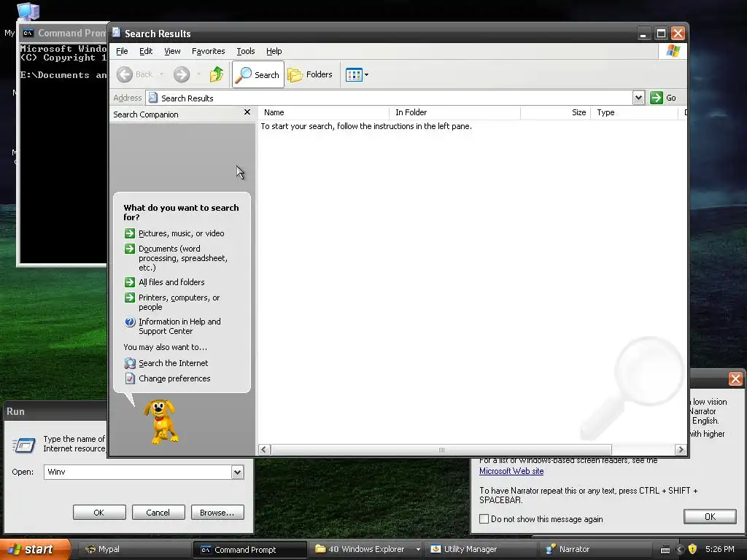Click OK in the Run dialog
This screenshot has width=747, height=560.
(x=99, y=513)
